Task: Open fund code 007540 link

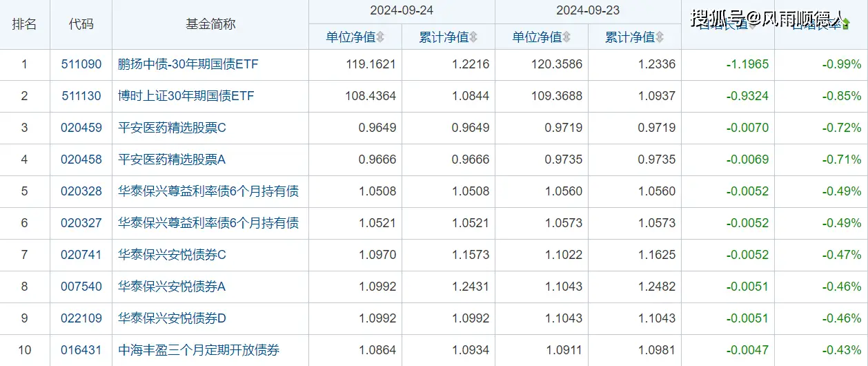Action: point(81,287)
